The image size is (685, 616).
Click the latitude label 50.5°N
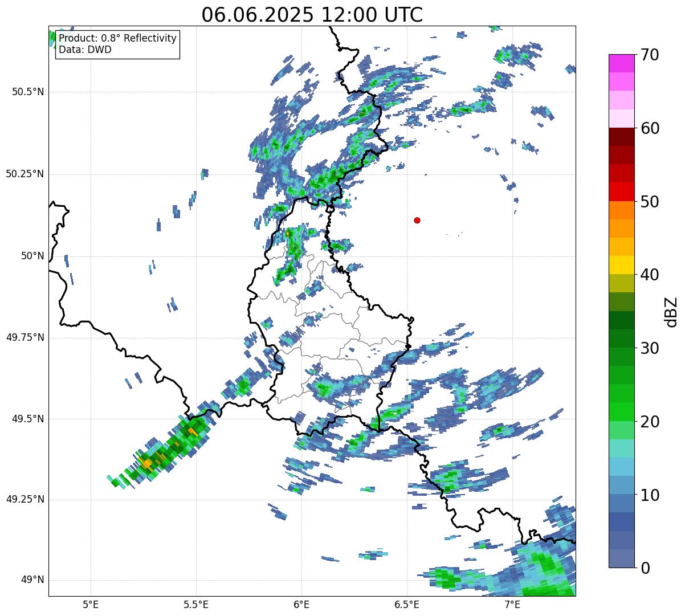pyautogui.click(x=27, y=92)
